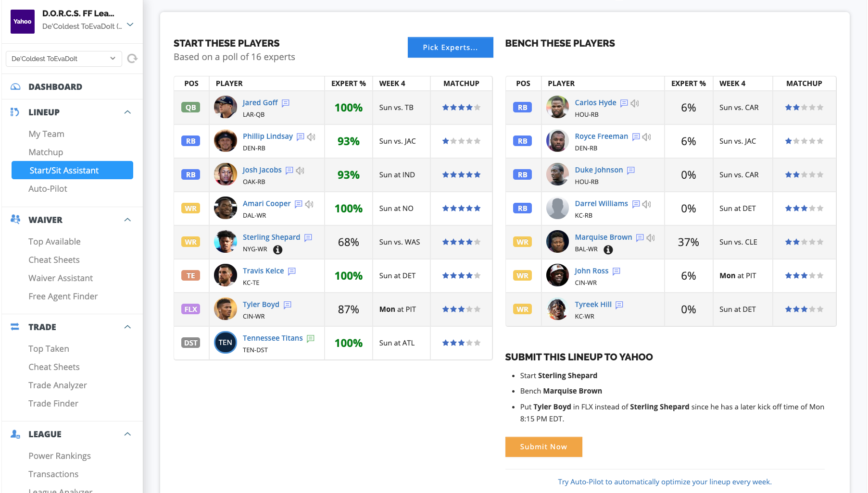
Task: Open Tyreek Hill's player link
Action: 593,304
